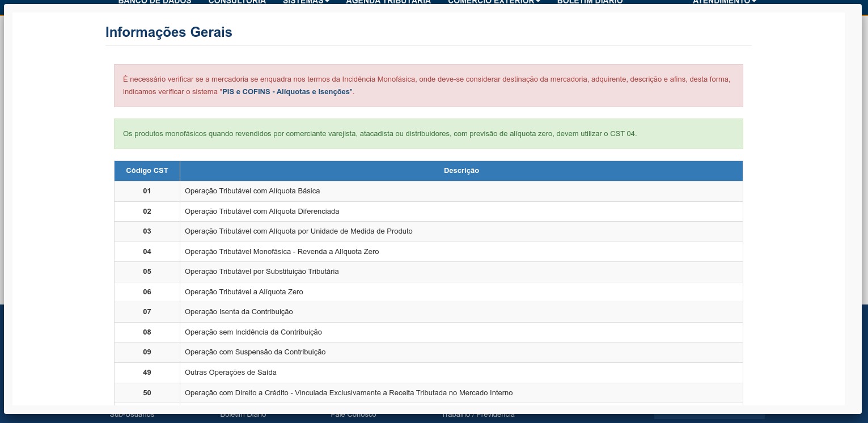Click 'Outras Operações de Saída' description
868x423 pixels.
[x=231, y=373]
